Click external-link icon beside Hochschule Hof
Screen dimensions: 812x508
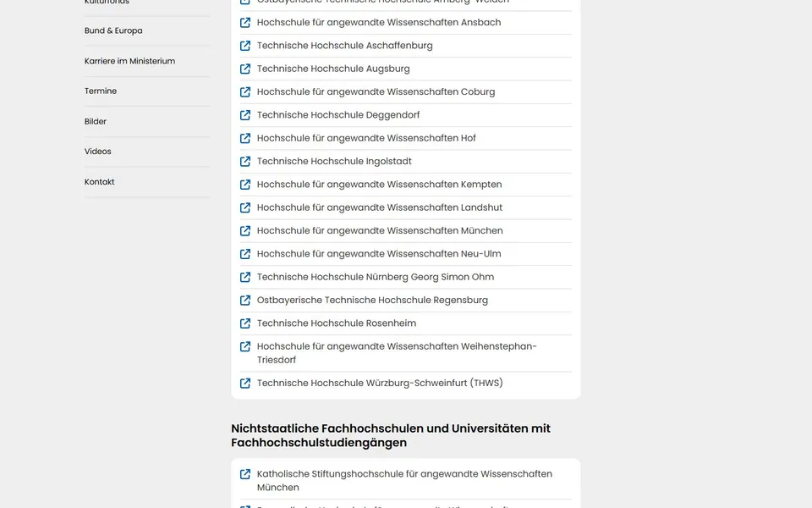point(245,138)
